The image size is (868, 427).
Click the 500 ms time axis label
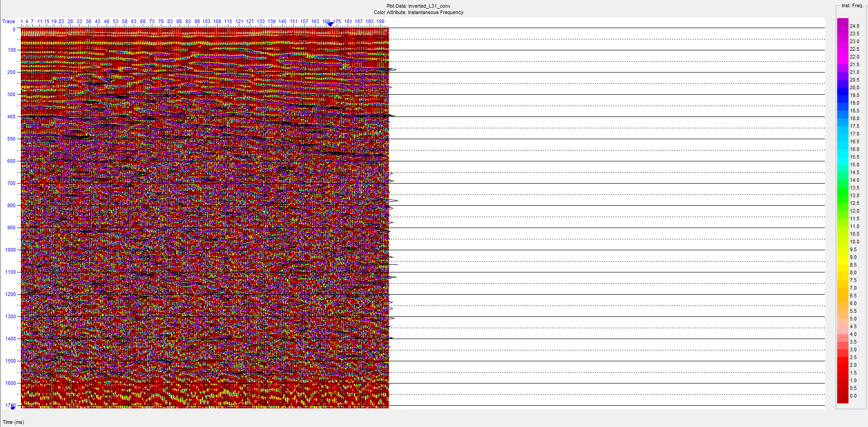click(11, 139)
